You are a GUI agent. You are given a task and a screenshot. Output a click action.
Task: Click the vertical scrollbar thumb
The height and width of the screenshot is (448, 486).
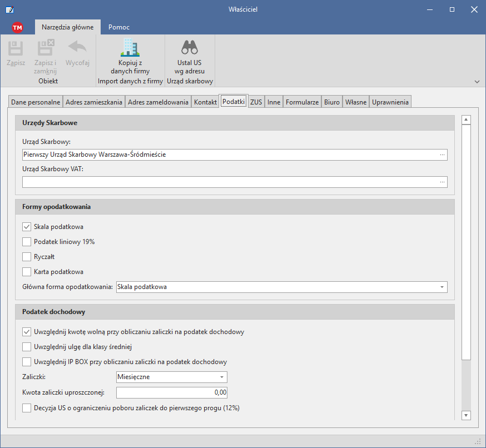466,242
